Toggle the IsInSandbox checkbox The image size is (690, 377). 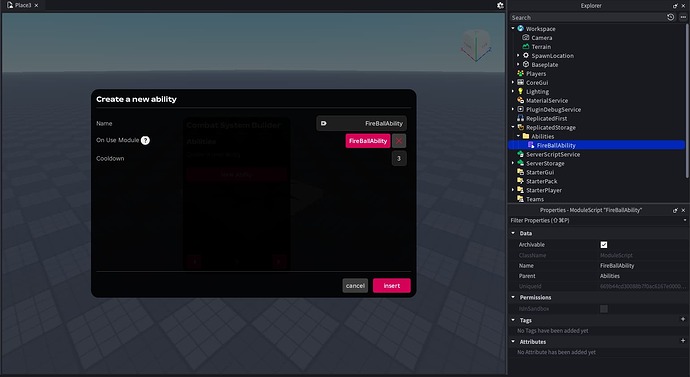coord(604,309)
